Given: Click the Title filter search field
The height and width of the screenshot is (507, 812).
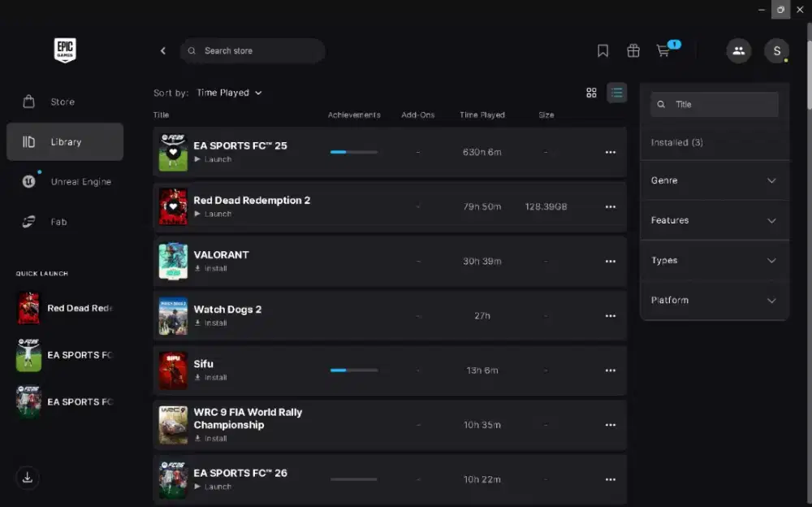Looking at the screenshot, I should (x=714, y=104).
